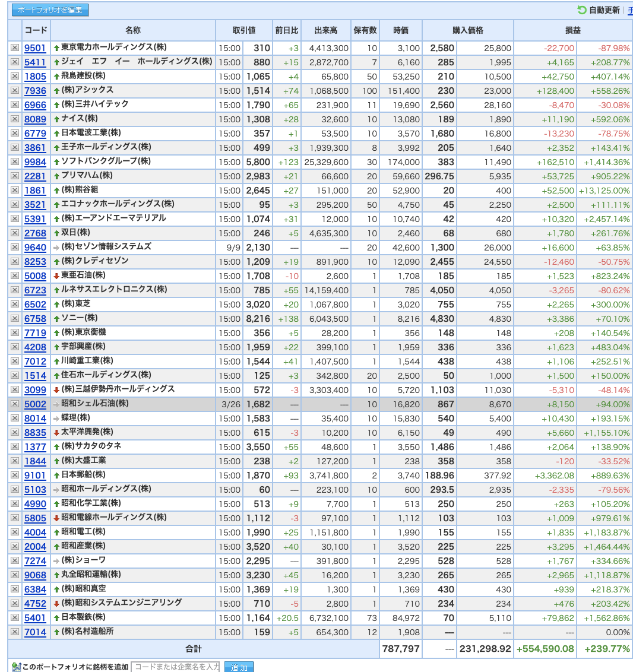Screen dimensions: 633x672
Task: Click the 損益 column header
Action: 573,30
